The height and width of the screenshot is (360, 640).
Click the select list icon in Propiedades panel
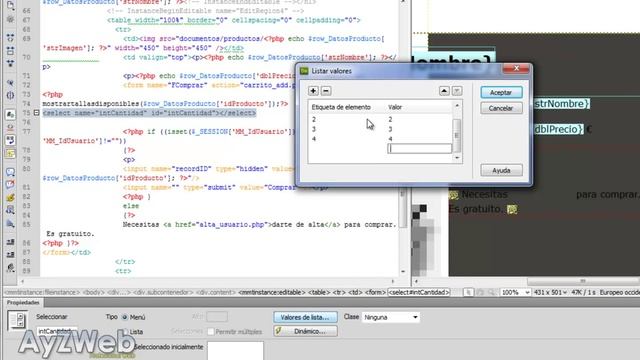18,320
